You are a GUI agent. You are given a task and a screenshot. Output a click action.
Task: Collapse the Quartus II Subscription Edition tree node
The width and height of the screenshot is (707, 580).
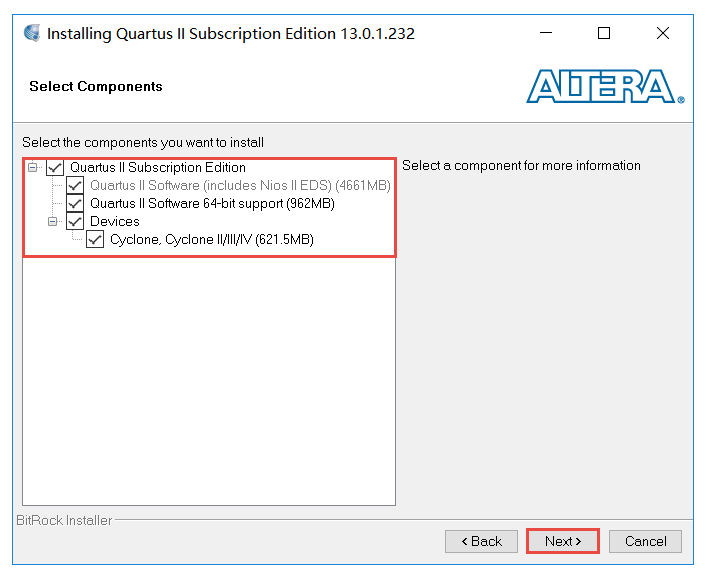click(x=32, y=168)
